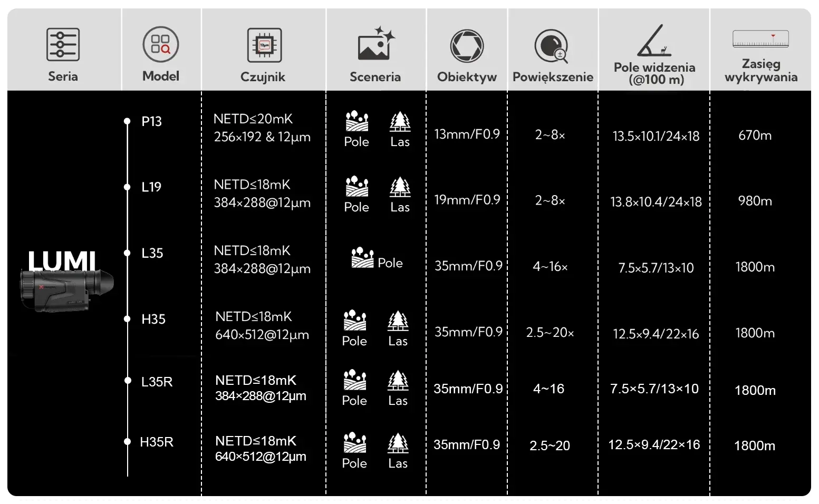
Task: Click the 19mm/F0.9 lens value
Action: [467, 200]
